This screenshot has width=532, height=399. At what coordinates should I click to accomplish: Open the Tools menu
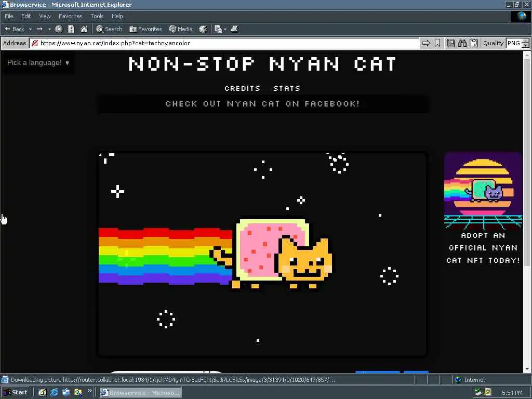coord(97,16)
